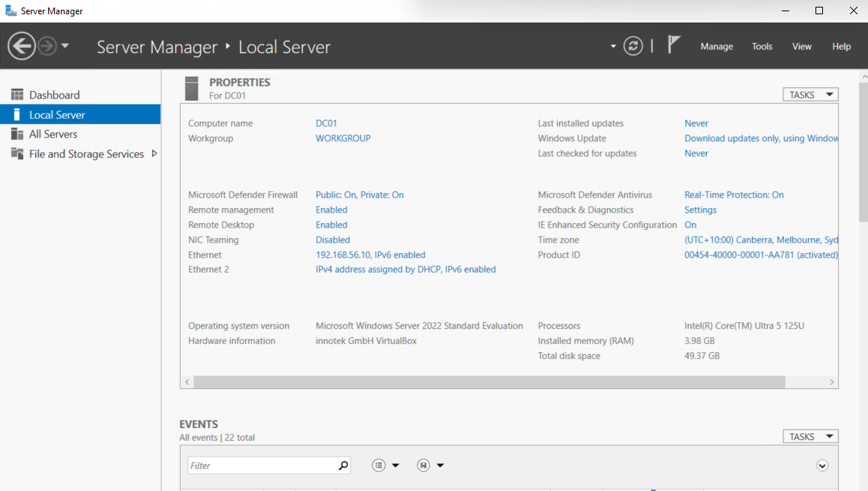Open the Help menu
This screenshot has width=868, height=491.
point(841,47)
